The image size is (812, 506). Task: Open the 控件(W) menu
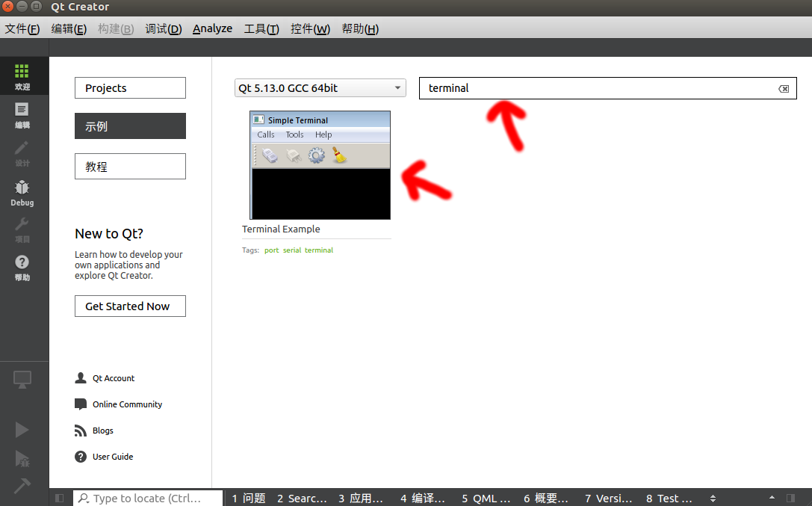point(310,29)
